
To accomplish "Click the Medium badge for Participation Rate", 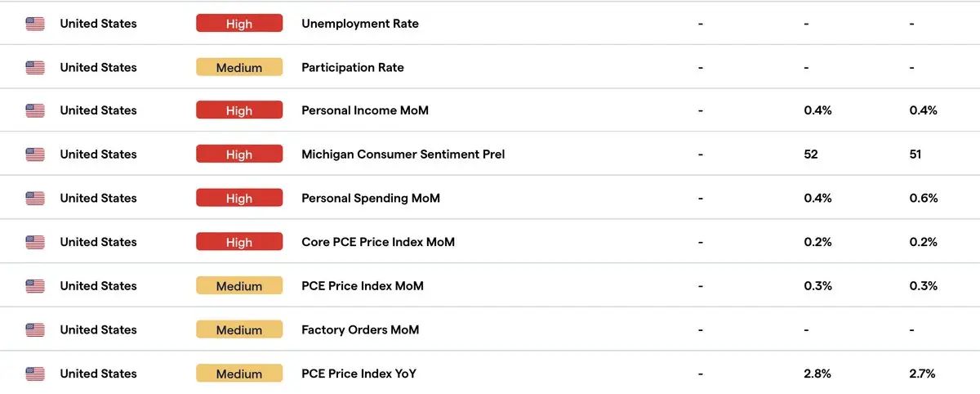I will 239,68.
